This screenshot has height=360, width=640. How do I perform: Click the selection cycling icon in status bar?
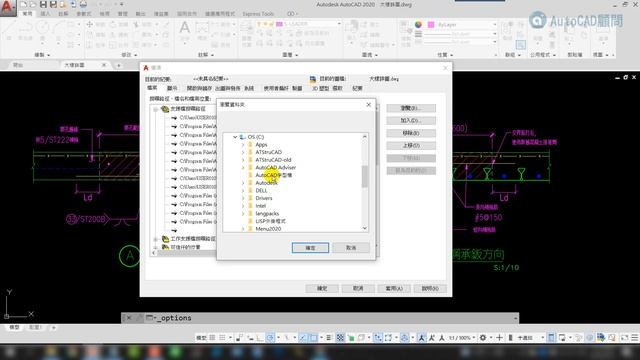[351, 338]
